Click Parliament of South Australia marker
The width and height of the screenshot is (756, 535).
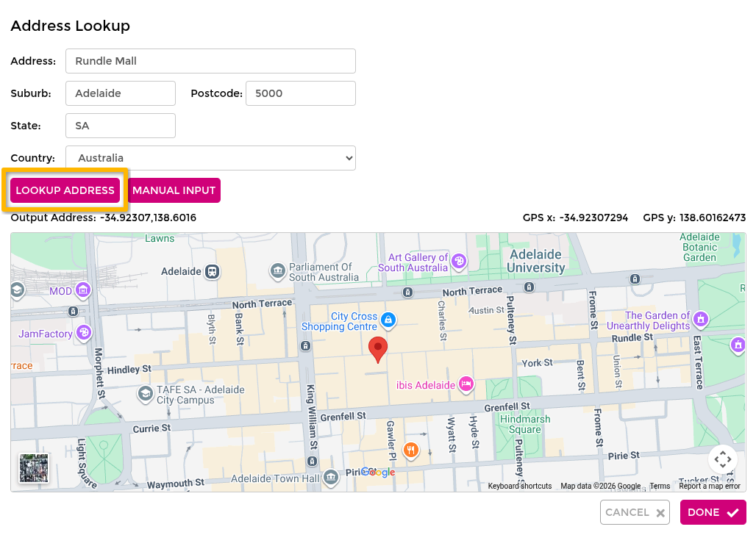[278, 271]
